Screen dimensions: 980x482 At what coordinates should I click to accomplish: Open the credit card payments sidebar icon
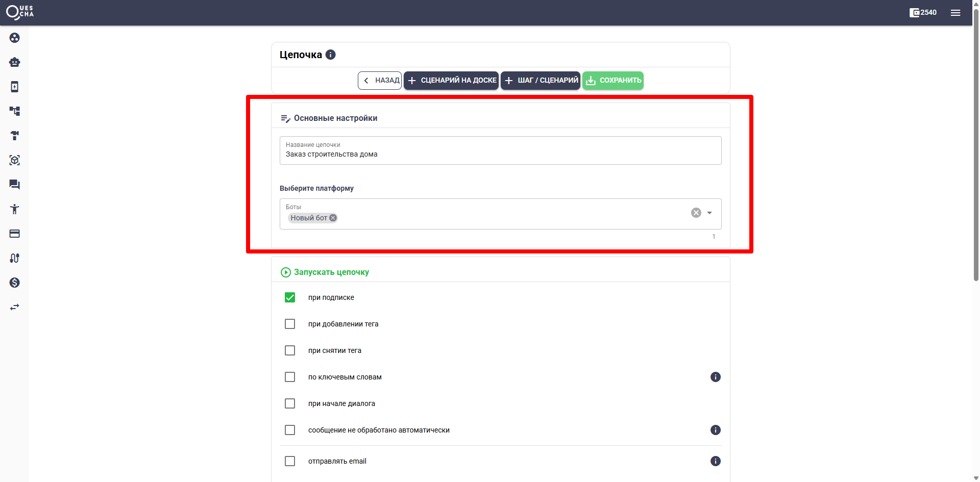click(14, 234)
